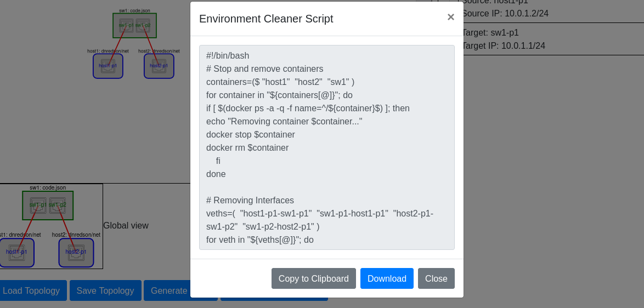Select the host2-p1 node in main canvas
Screen dimensions: 644x308
tap(159, 66)
